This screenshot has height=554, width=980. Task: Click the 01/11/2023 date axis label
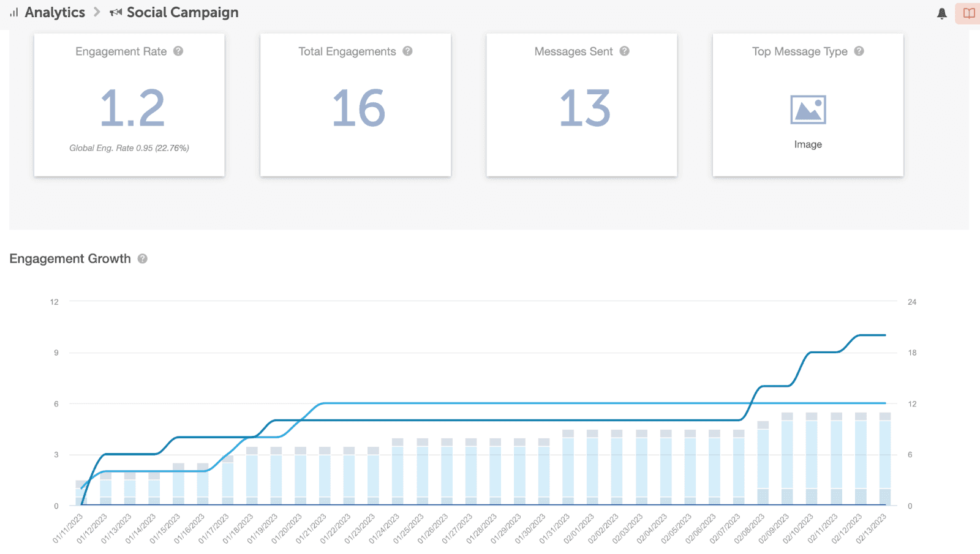[x=67, y=529]
